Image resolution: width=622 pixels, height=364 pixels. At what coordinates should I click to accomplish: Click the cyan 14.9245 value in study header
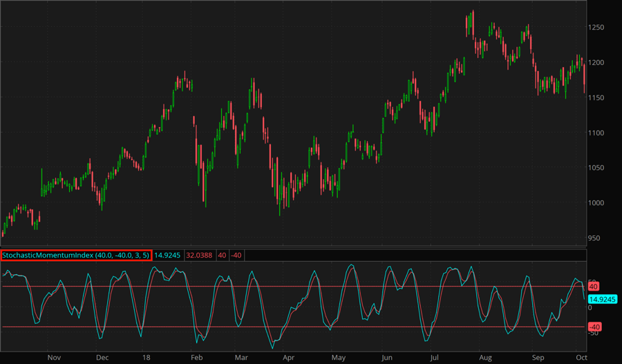pyautogui.click(x=167, y=256)
